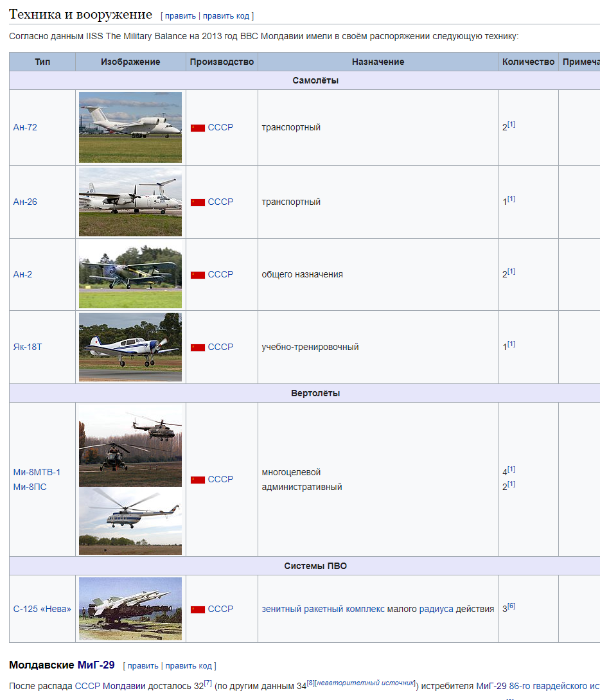Click the USSR flag icon in Як-18Т row
The height and width of the screenshot is (700, 600).
(198, 348)
